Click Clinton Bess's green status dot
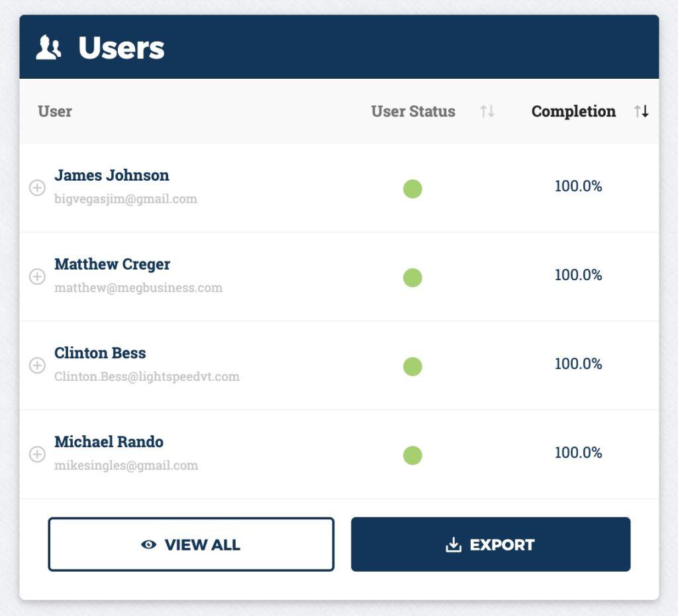This screenshot has width=678, height=616. coord(412,366)
